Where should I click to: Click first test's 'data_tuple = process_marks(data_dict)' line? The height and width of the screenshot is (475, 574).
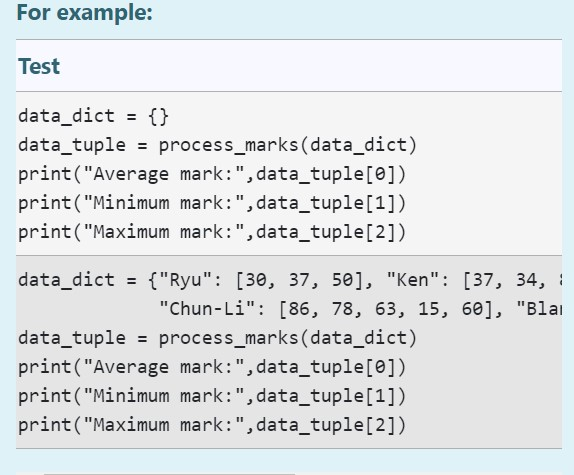tap(217, 145)
